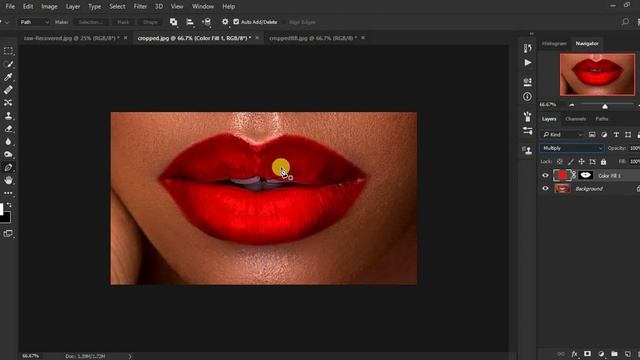Screen dimensions: 640x360
Task: Expand the status bar info arrow
Action: (130, 356)
